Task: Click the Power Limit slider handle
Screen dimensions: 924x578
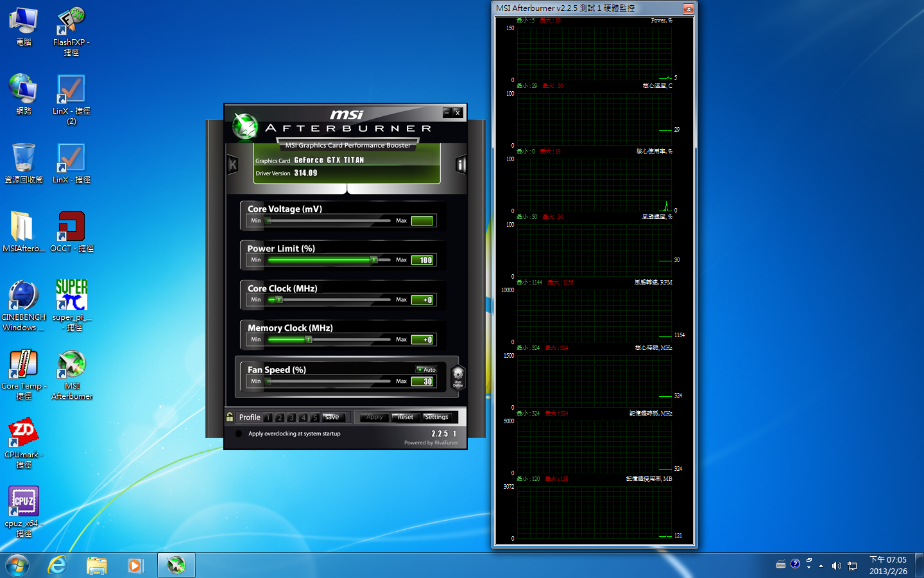Action: point(373,260)
